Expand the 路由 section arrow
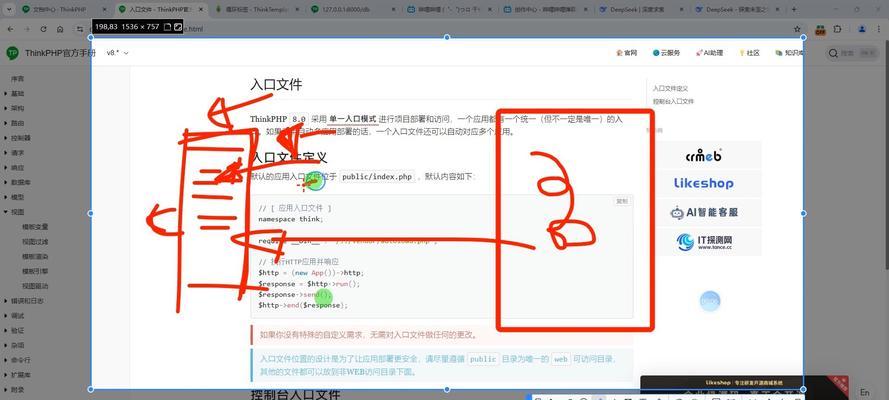Screen dimensions: 889x400 (x=6, y=123)
